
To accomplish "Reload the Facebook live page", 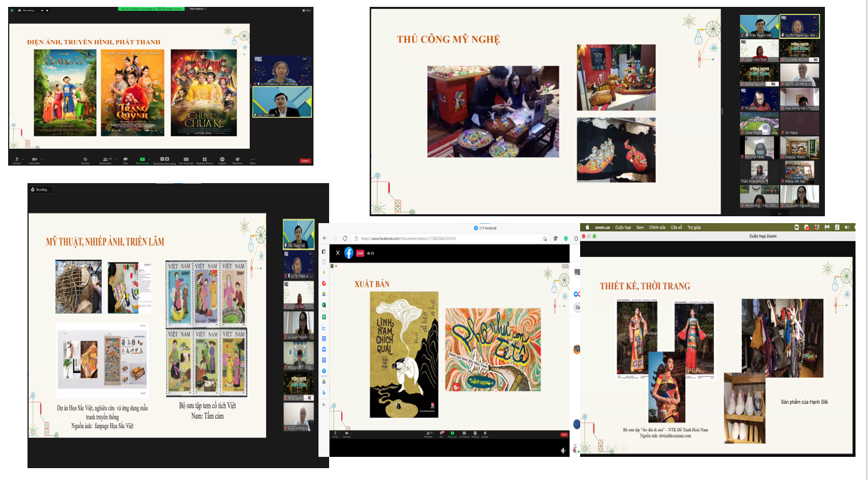I will 345,238.
